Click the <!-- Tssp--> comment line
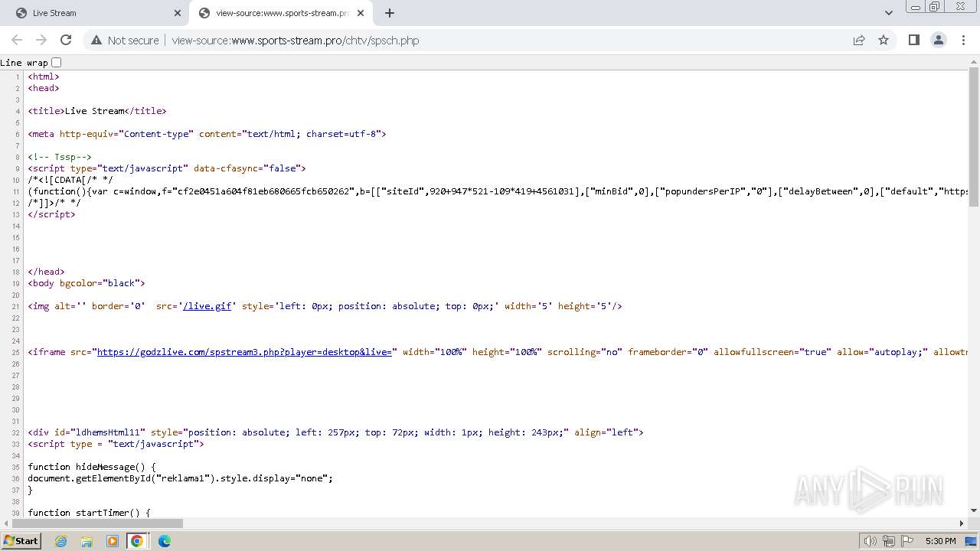Screen dimensions: 980x551 pyautogui.click(x=60, y=157)
